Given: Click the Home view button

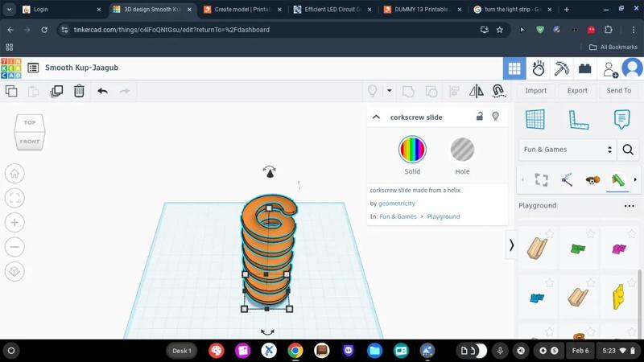Looking at the screenshot, I should click(x=14, y=174).
